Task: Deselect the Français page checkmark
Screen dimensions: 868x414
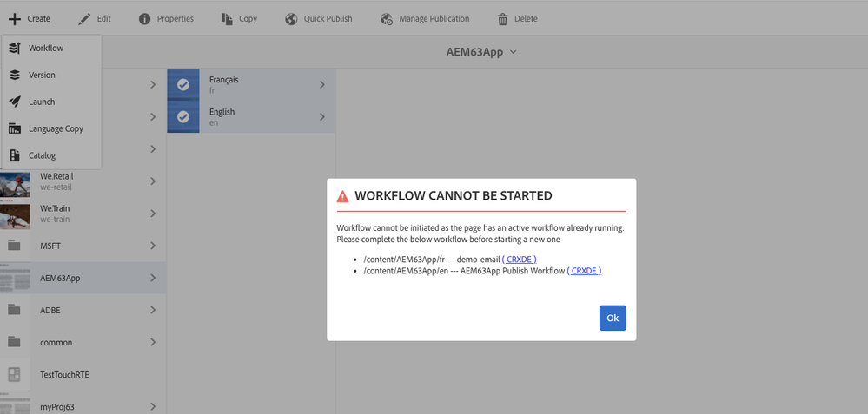Action: click(183, 84)
